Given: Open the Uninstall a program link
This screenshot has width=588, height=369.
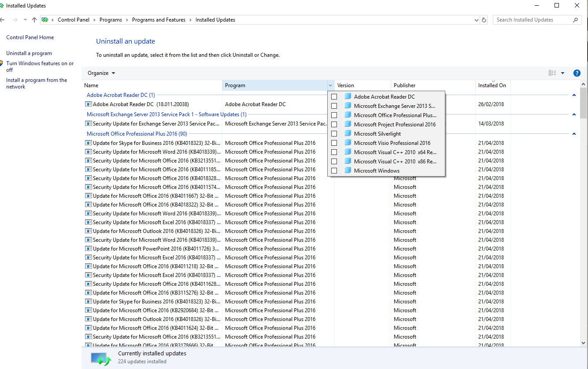Looking at the screenshot, I should tap(29, 53).
